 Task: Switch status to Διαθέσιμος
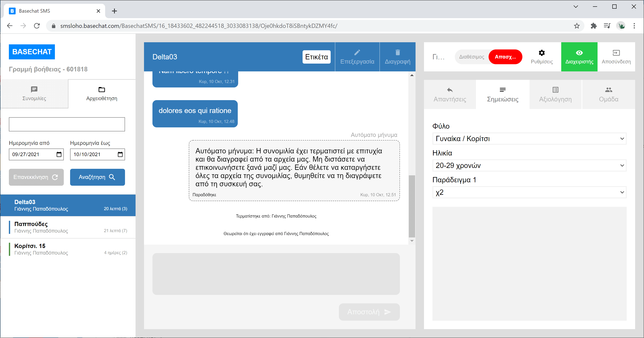coord(471,57)
